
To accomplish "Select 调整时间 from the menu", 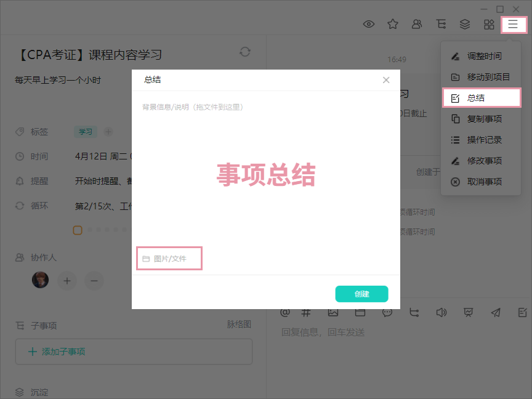I will pos(481,56).
